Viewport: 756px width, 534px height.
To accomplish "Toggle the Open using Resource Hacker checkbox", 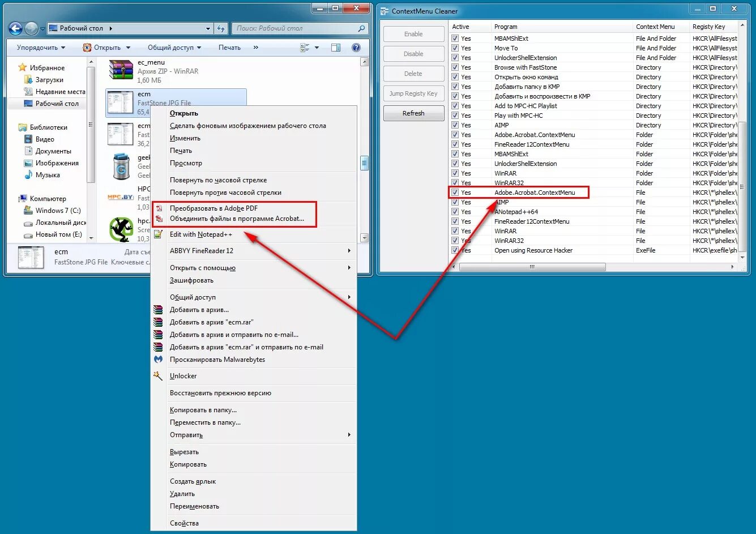I will (455, 250).
